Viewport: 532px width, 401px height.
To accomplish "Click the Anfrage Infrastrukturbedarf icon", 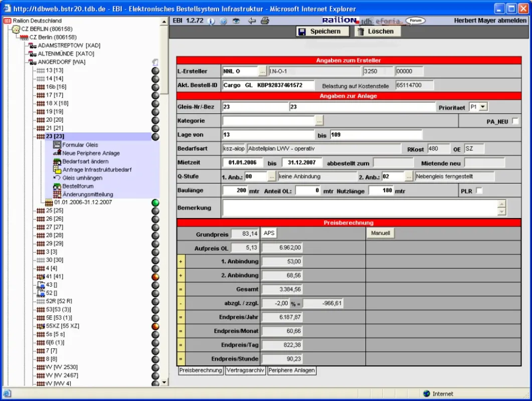I will tap(57, 169).
